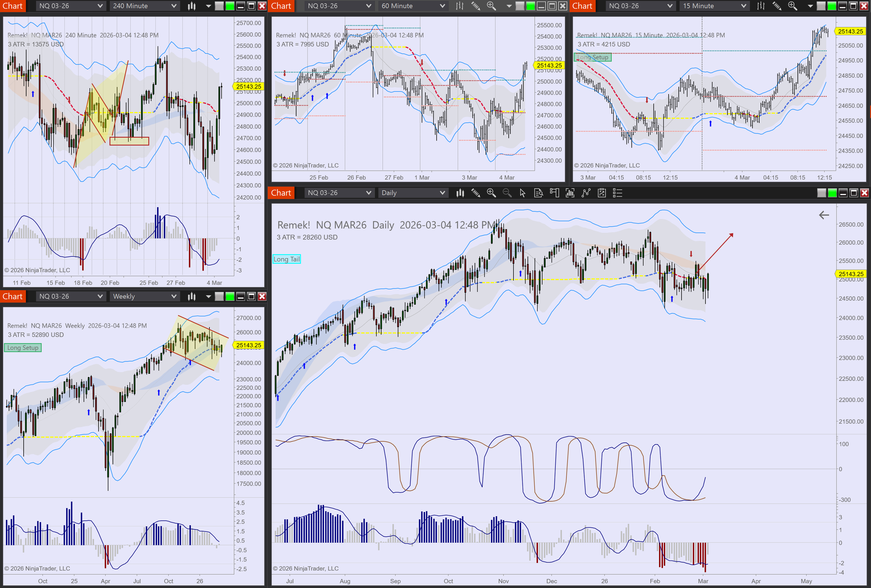The width and height of the screenshot is (871, 588).
Task: Open bar type icon in Daily chart toolbar
Action: pyautogui.click(x=460, y=193)
